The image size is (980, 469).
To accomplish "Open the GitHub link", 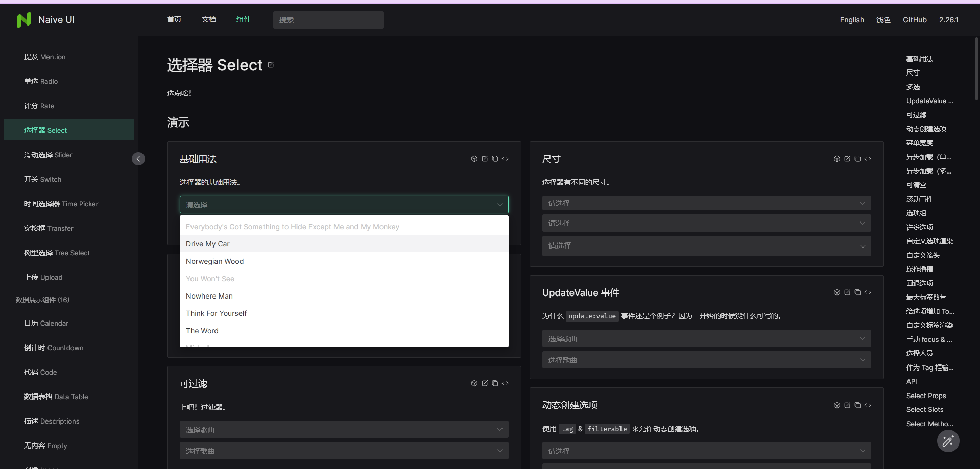I will 915,20.
